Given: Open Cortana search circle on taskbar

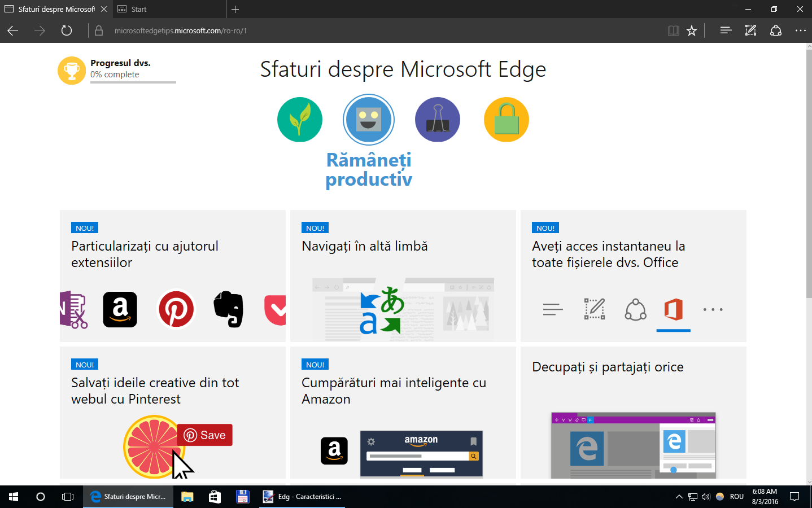Looking at the screenshot, I should click(41, 497).
